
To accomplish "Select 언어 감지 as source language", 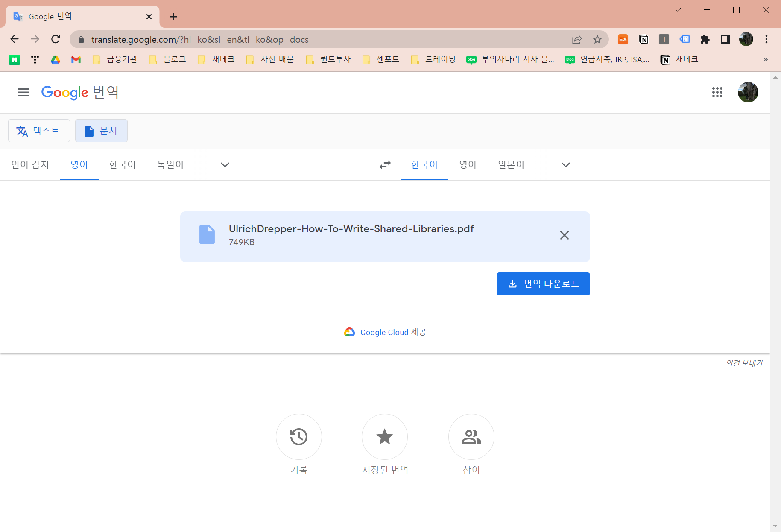I will tap(30, 165).
